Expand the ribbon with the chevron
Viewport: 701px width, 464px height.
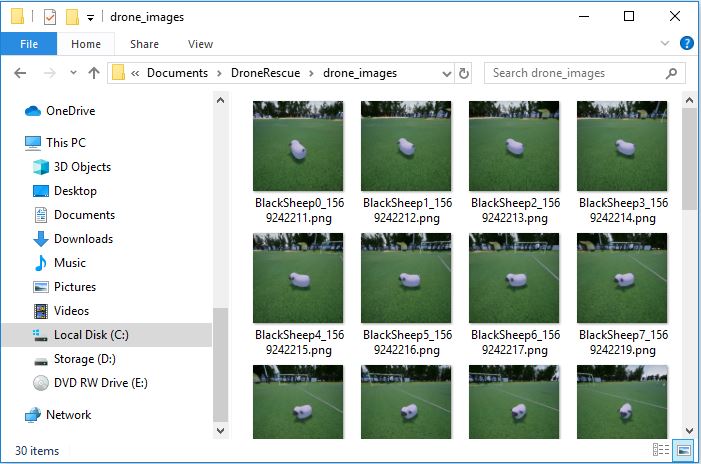[x=665, y=43]
